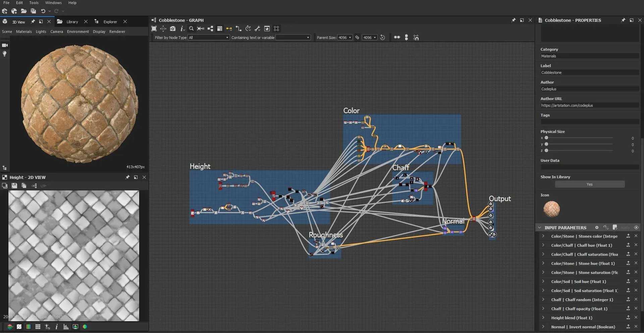Open the Materials menu in 3D View

(24, 32)
